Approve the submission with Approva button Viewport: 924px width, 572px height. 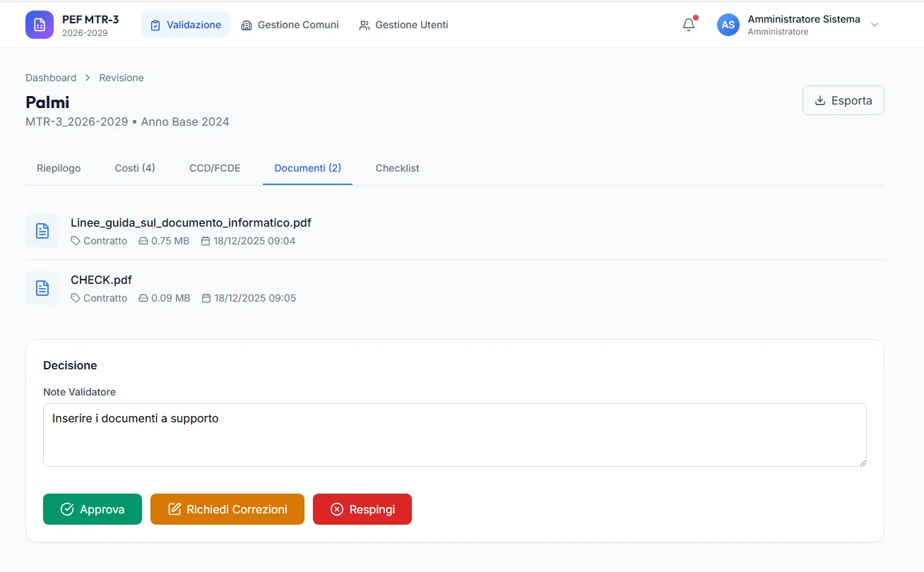click(93, 509)
